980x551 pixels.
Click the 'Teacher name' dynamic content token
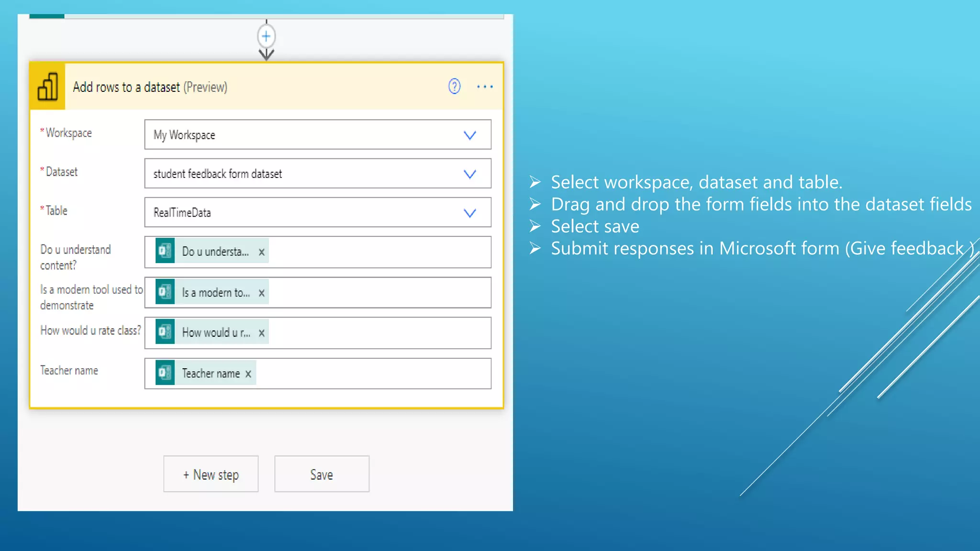click(206, 373)
